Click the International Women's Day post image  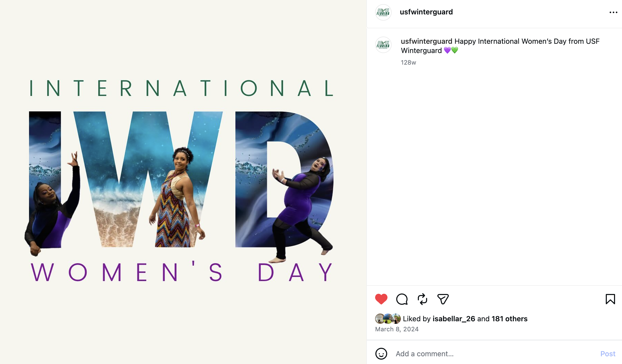coord(183,182)
